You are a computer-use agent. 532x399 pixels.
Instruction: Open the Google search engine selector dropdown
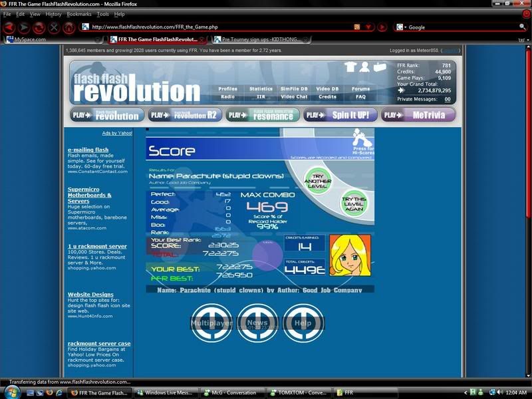click(401, 27)
